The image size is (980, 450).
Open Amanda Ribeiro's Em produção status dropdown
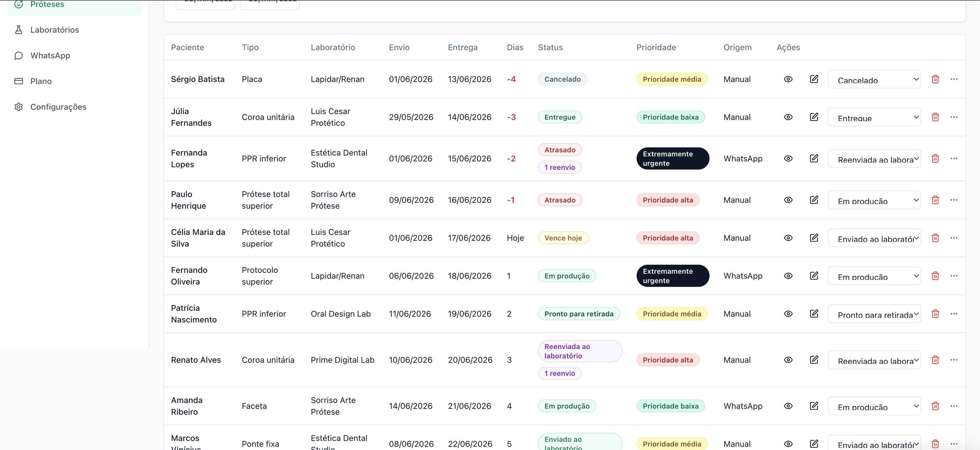tap(874, 406)
